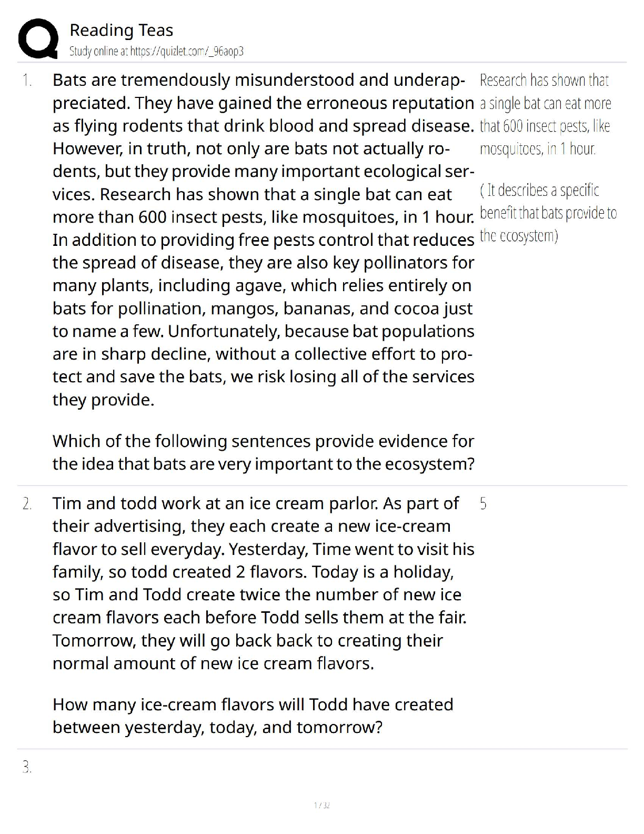Screen dimensions: 644x834
Task: Click the 'Research has shown that' answer text
Action: tap(545, 81)
